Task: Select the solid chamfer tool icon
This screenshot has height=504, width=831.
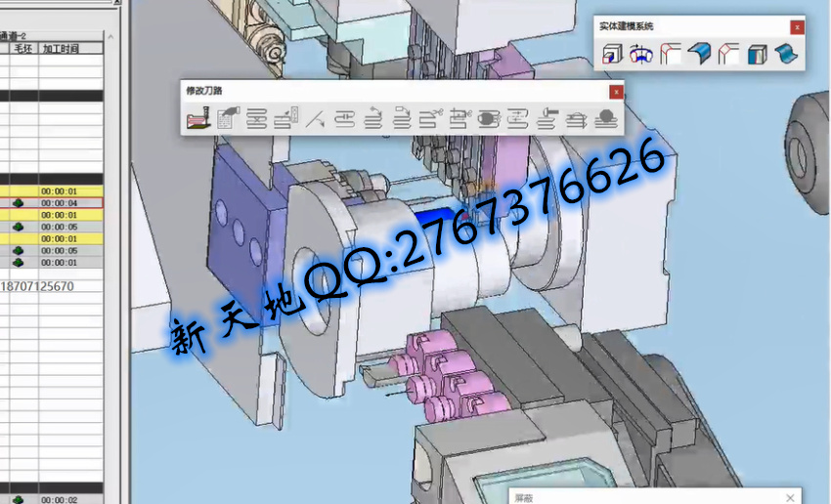Action: 728,55
